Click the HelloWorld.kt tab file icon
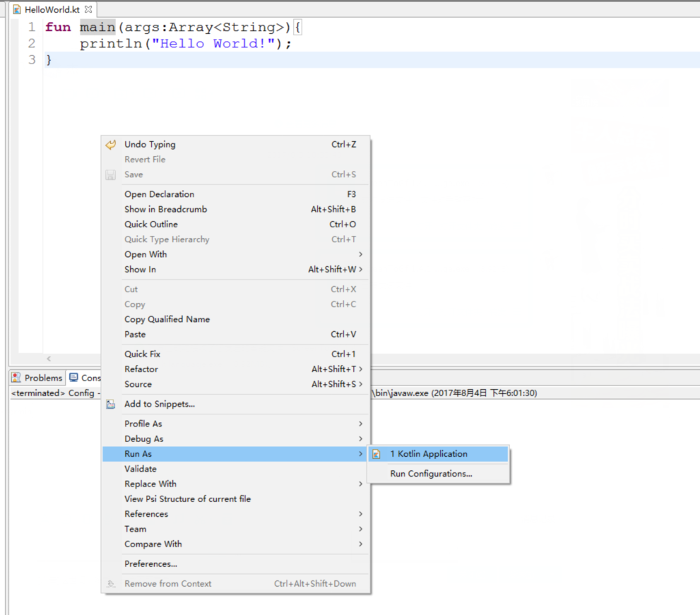The height and width of the screenshot is (615, 700). [17, 9]
